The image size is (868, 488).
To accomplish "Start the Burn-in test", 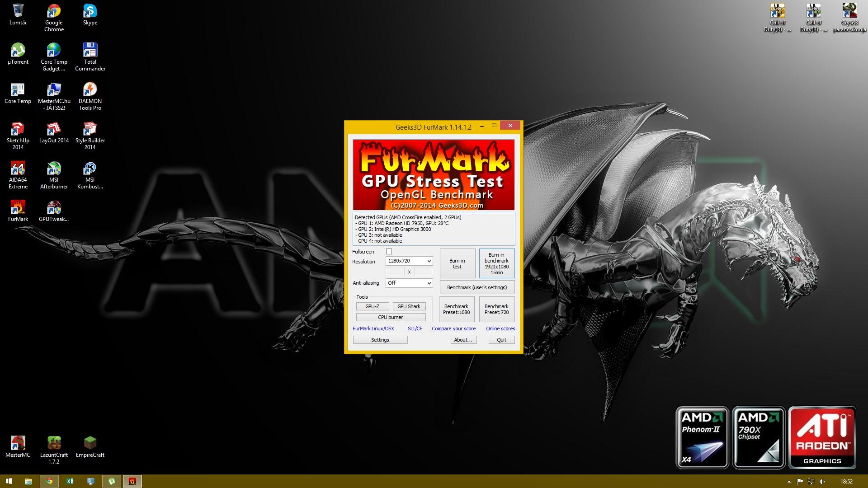I will point(457,263).
